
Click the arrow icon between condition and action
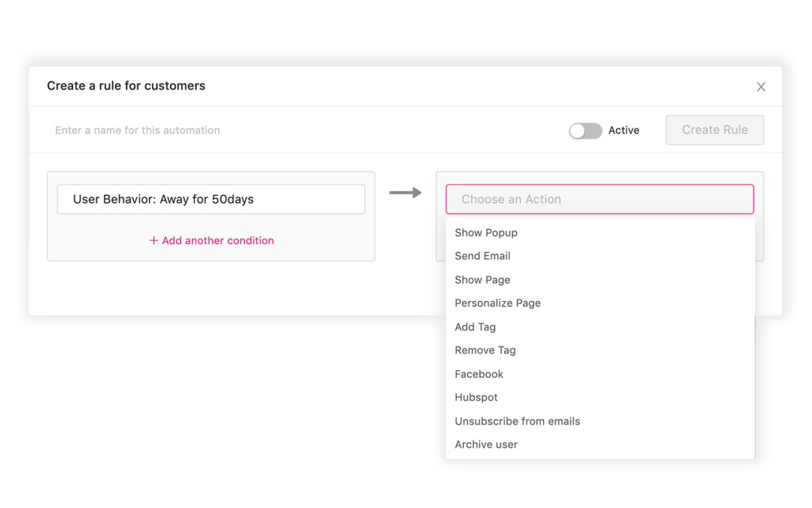click(405, 192)
